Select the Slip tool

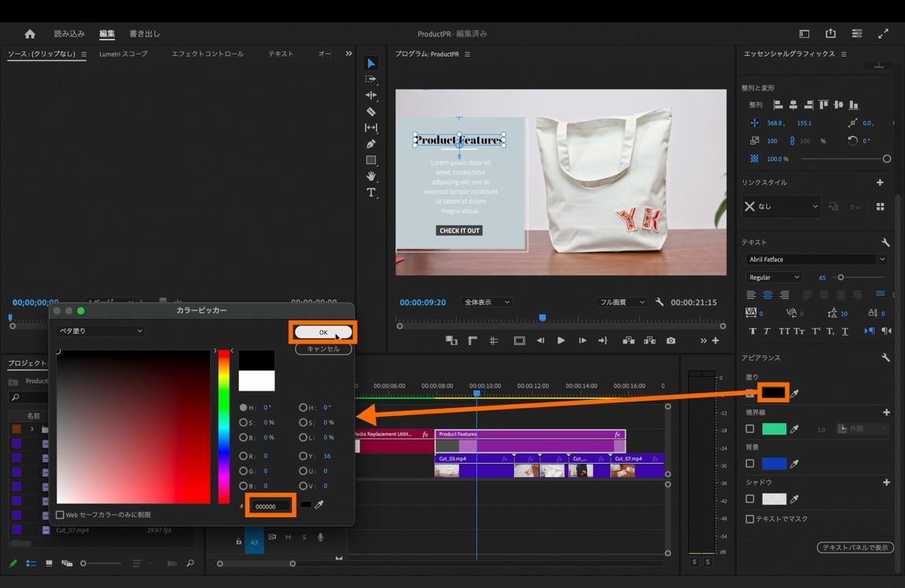(371, 127)
